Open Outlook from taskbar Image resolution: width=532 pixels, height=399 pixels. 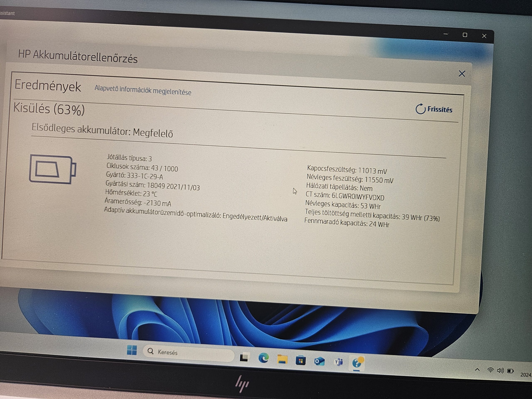tap(319, 361)
